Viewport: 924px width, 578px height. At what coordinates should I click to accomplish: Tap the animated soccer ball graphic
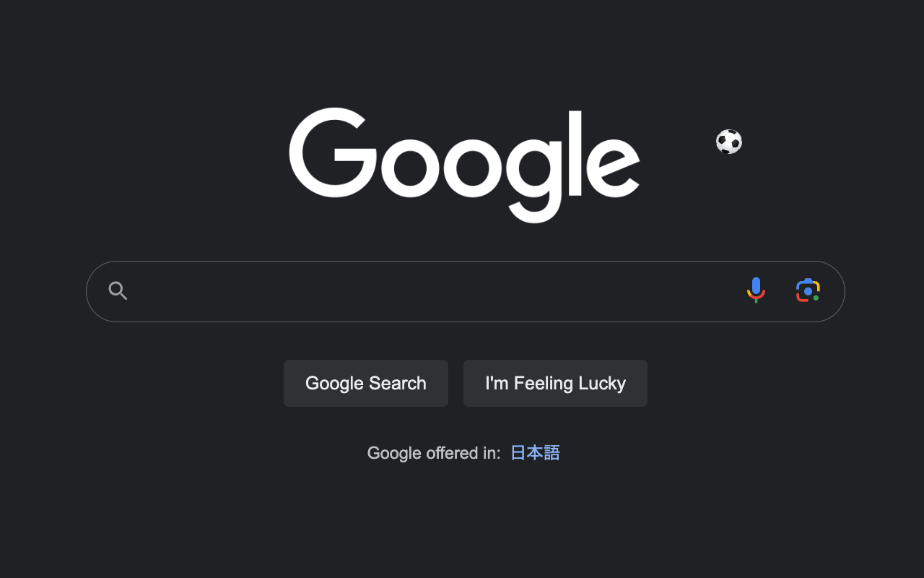(x=728, y=142)
